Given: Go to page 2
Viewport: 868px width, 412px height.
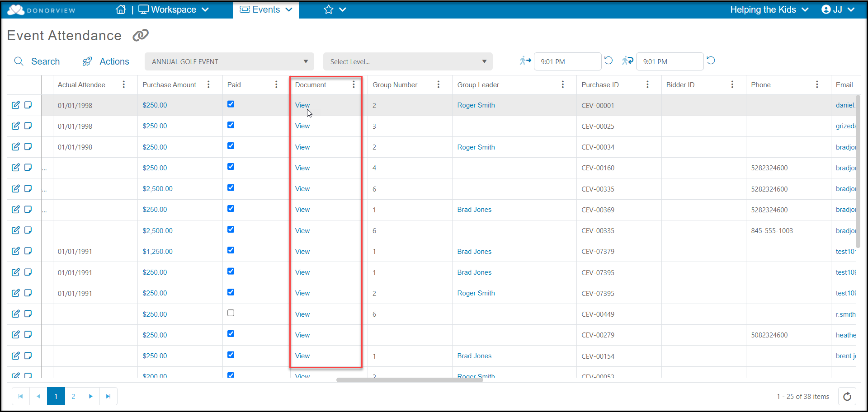Looking at the screenshot, I should click(73, 396).
